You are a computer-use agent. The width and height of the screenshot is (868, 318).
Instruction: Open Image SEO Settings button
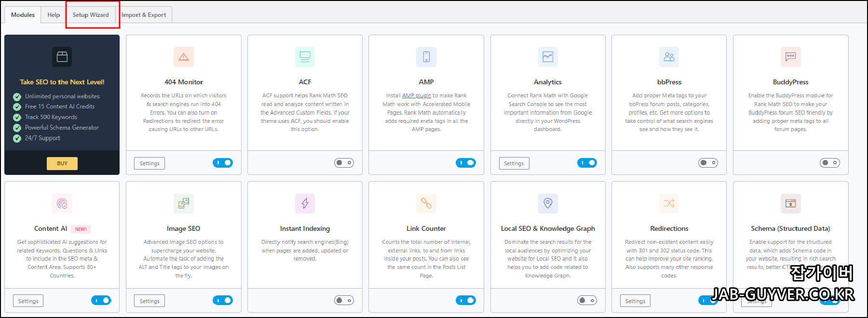coord(149,301)
